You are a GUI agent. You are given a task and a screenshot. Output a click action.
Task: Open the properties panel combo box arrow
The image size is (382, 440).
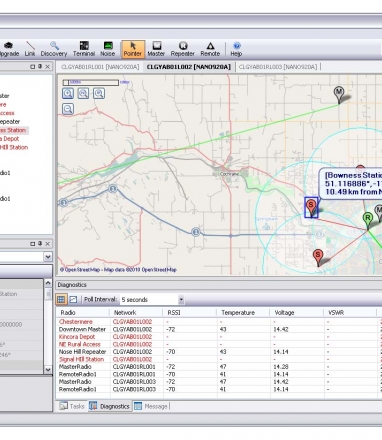48,257
